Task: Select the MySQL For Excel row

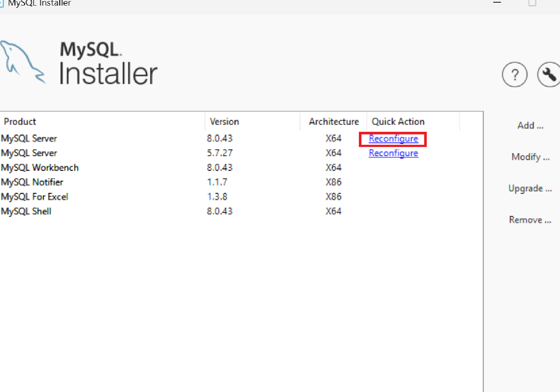Action: tap(241, 196)
